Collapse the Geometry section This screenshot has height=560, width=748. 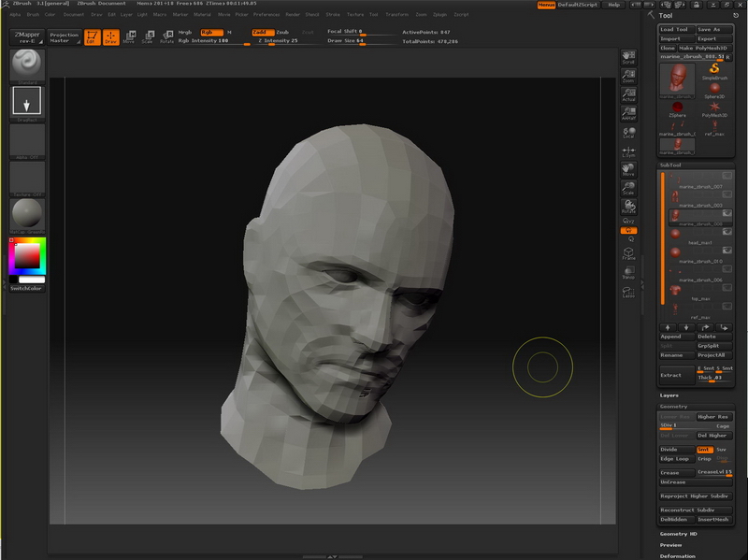673,407
